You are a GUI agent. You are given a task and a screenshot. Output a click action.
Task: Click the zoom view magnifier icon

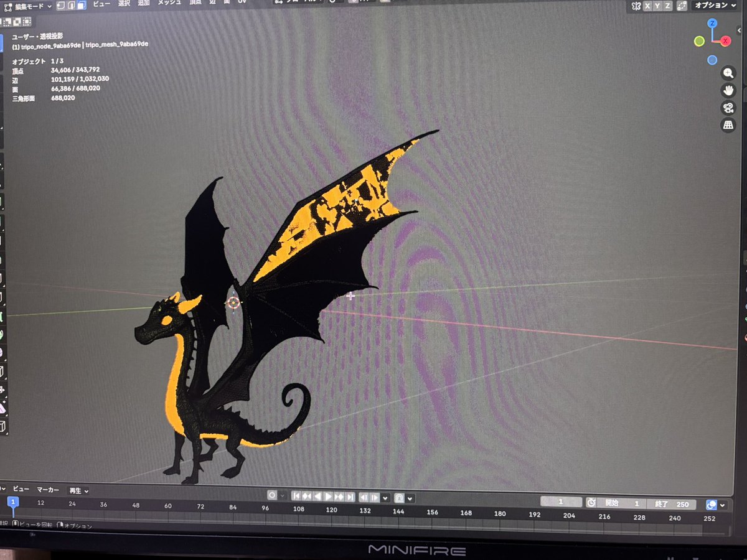coord(728,73)
